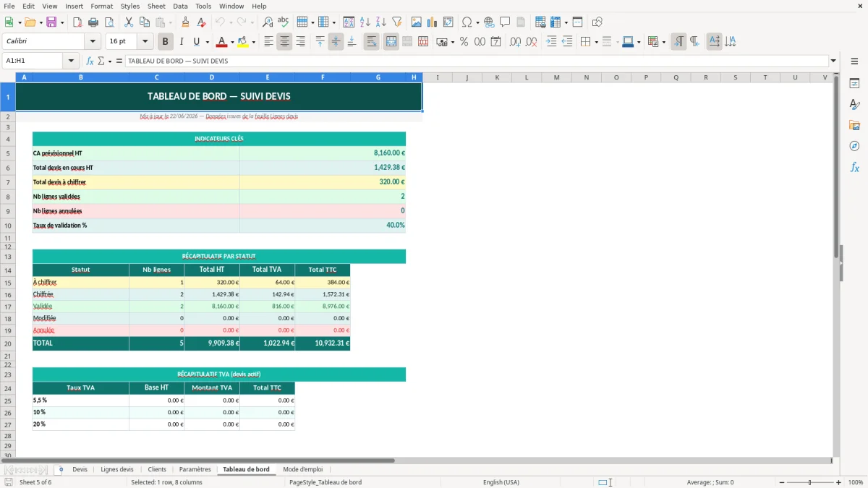Insert a chart using toolbar icon
The image size is (868, 488).
click(x=433, y=22)
